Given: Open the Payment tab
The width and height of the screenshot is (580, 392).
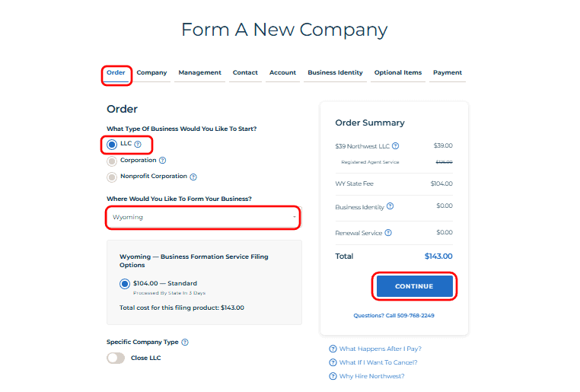Looking at the screenshot, I should coord(448,73).
